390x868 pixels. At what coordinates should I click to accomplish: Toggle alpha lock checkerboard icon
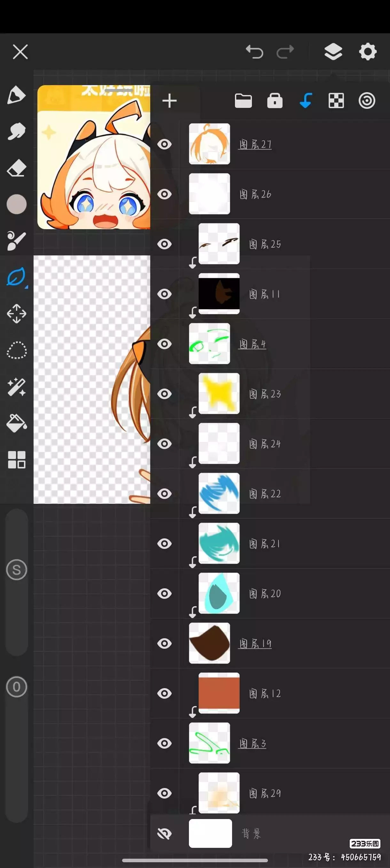pyautogui.click(x=336, y=101)
